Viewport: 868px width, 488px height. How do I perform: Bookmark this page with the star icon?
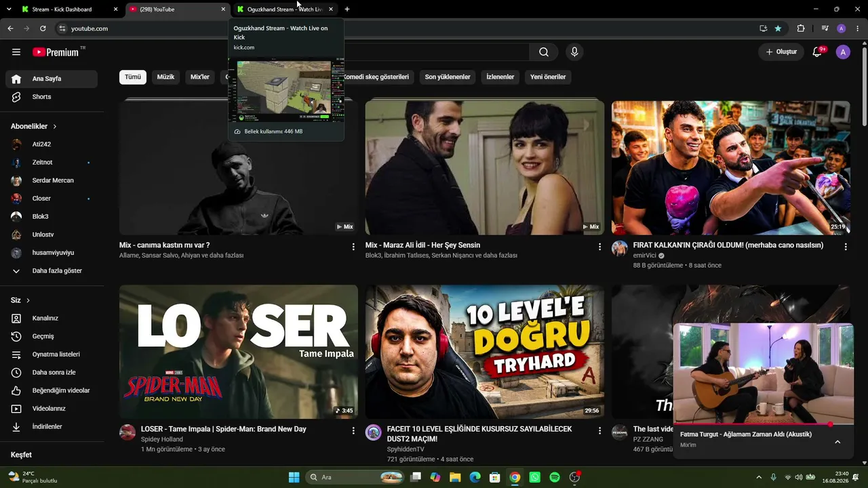[778, 28]
